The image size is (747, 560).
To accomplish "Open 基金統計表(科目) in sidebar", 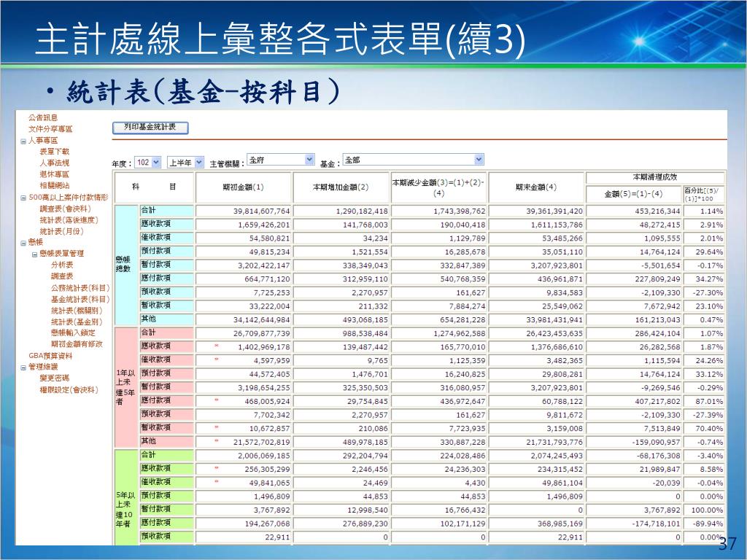I will [x=80, y=300].
